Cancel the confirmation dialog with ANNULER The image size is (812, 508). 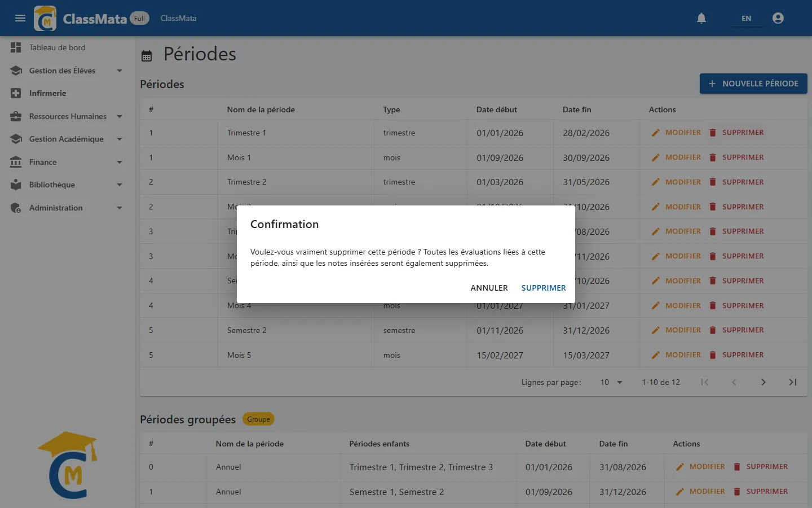[489, 288]
